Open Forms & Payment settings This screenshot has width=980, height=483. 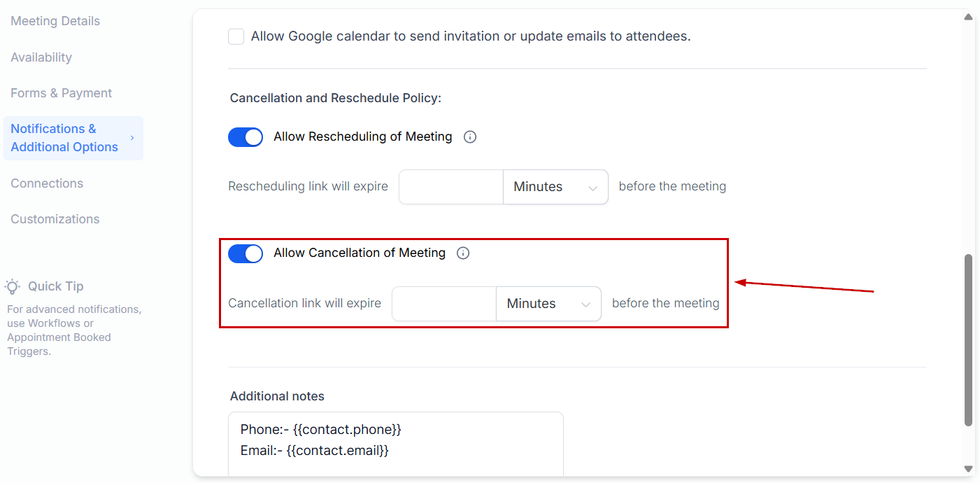click(x=62, y=93)
